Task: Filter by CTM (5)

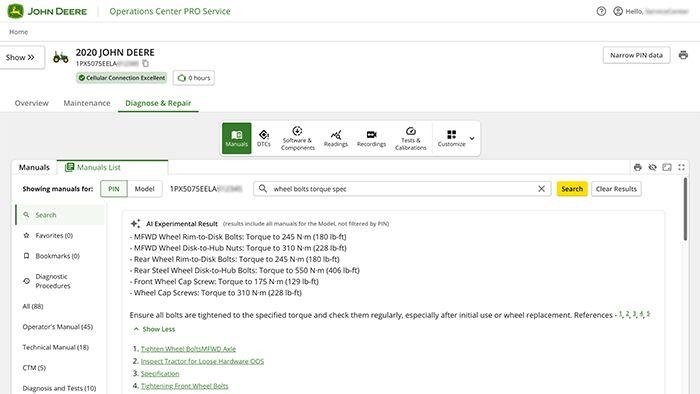Action: pyautogui.click(x=34, y=368)
